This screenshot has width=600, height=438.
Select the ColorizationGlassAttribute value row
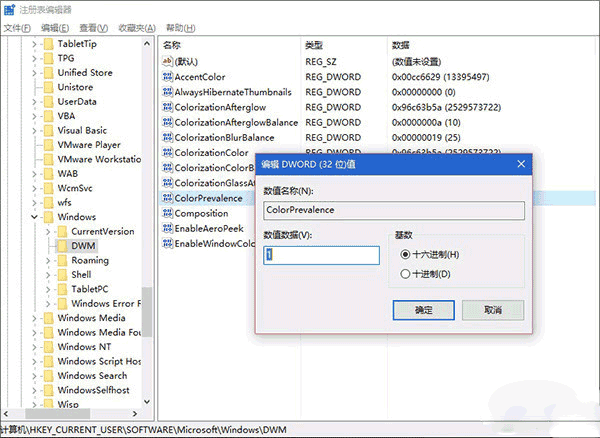point(209,183)
